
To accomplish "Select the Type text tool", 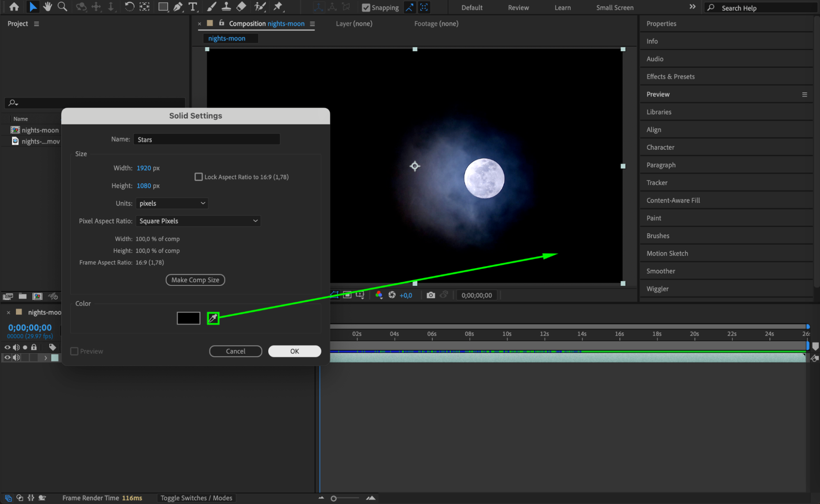I will (192, 7).
